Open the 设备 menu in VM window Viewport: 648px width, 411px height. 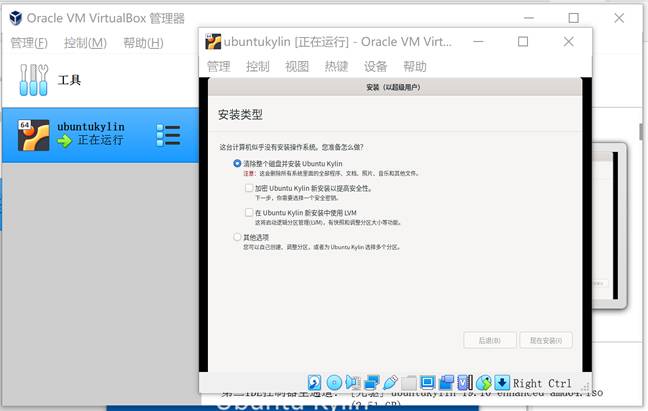(x=375, y=66)
